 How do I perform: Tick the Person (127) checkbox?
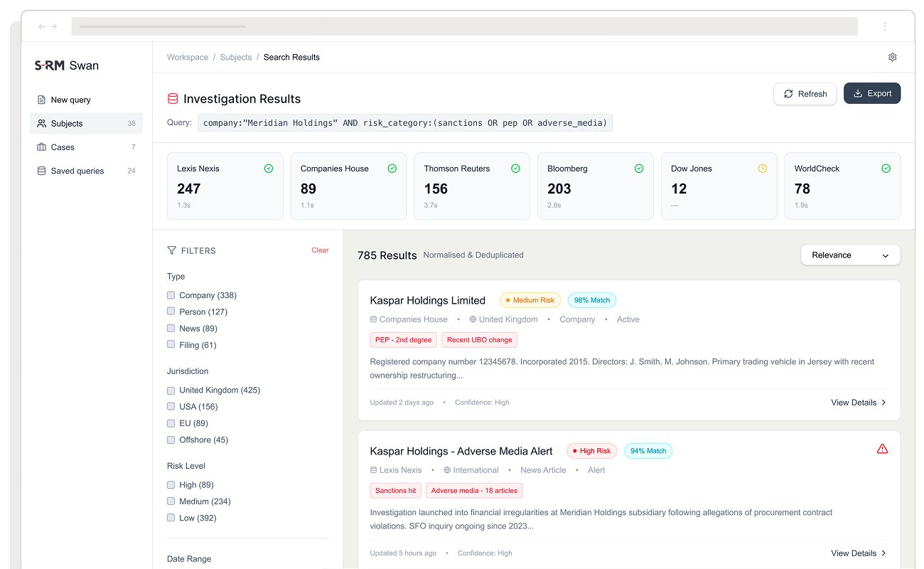tap(171, 311)
